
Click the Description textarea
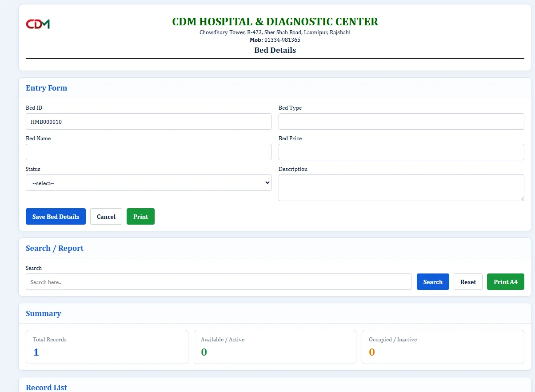click(401, 188)
